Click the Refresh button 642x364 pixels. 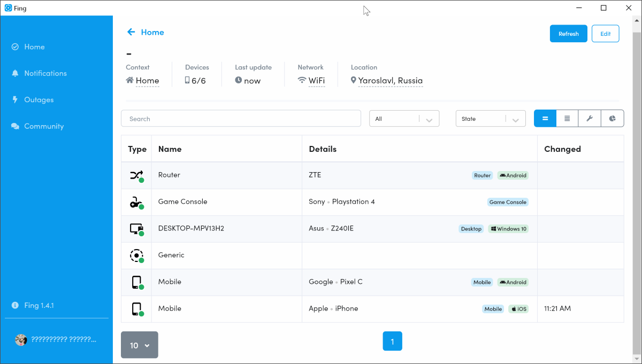[x=569, y=34]
